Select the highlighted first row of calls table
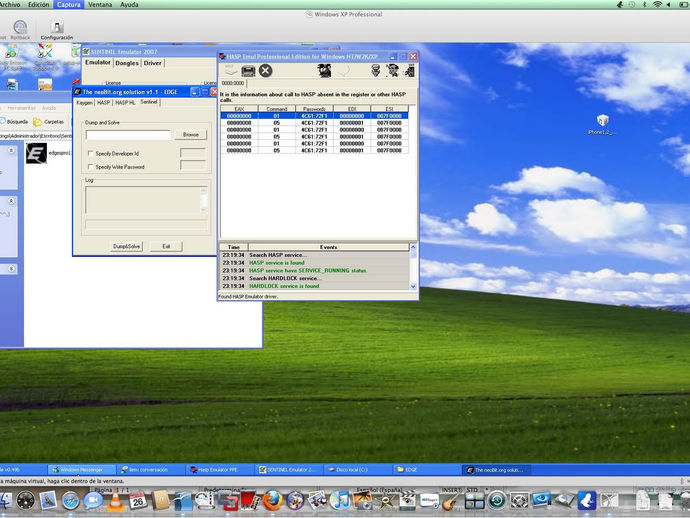The image size is (690, 518). (314, 116)
